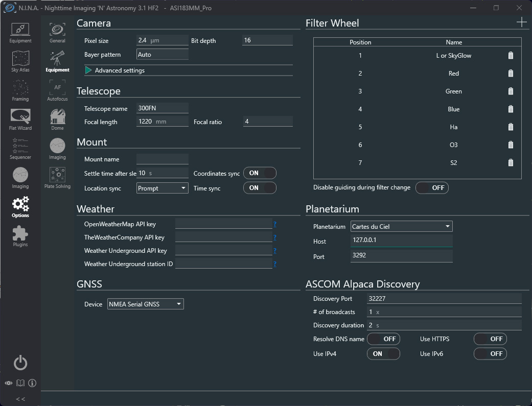Toggle Resolve DNS name switch
The width and height of the screenshot is (532, 406).
pyautogui.click(x=383, y=339)
